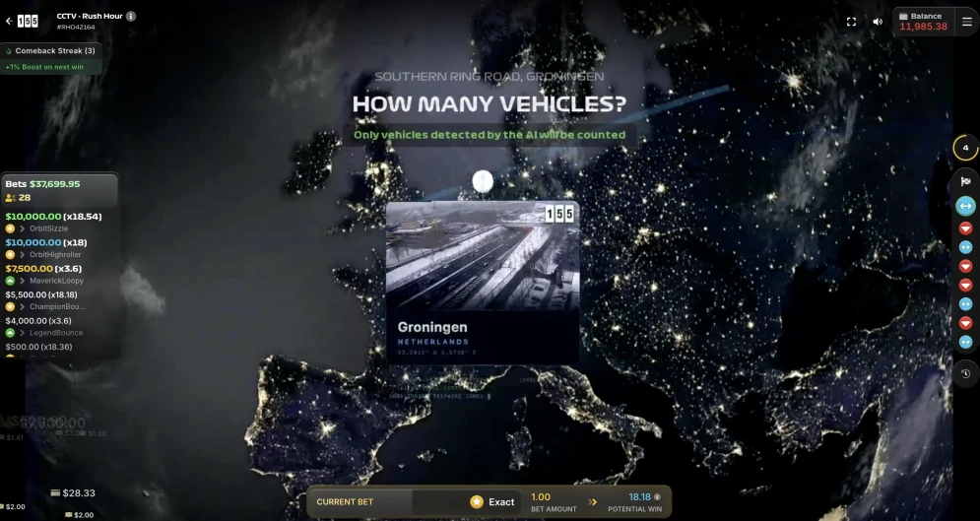Open the round history clock icon
Viewport: 980px width, 521px height.
pos(965,373)
